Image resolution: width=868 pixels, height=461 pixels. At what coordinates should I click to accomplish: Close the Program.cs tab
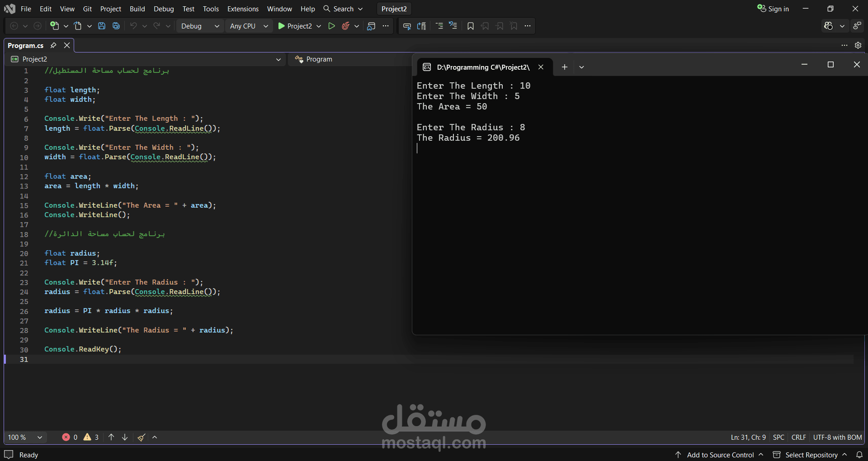pos(67,45)
